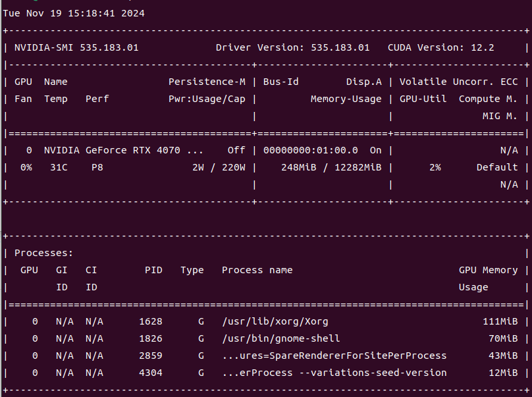Click PID 4304
This screenshot has height=397, width=532.
pyautogui.click(x=151, y=373)
